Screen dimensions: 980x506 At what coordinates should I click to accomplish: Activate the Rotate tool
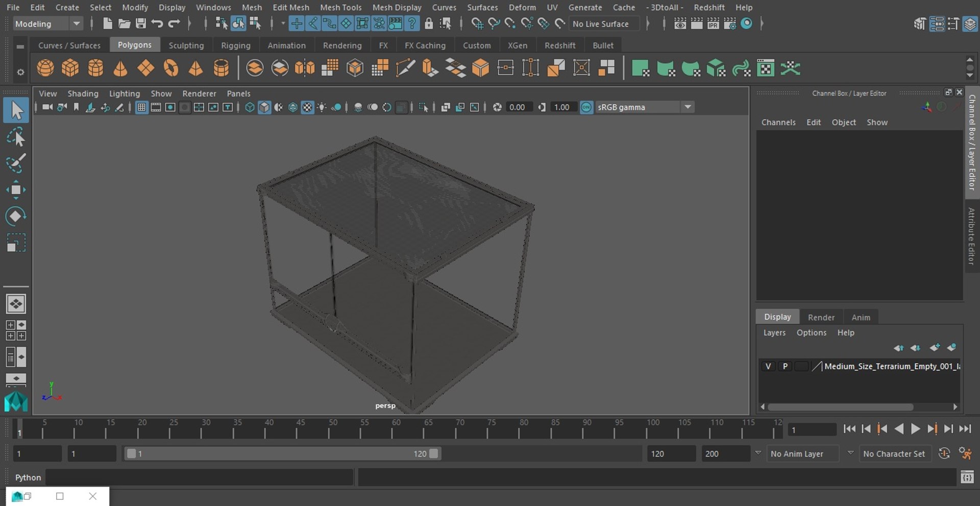[x=16, y=216]
